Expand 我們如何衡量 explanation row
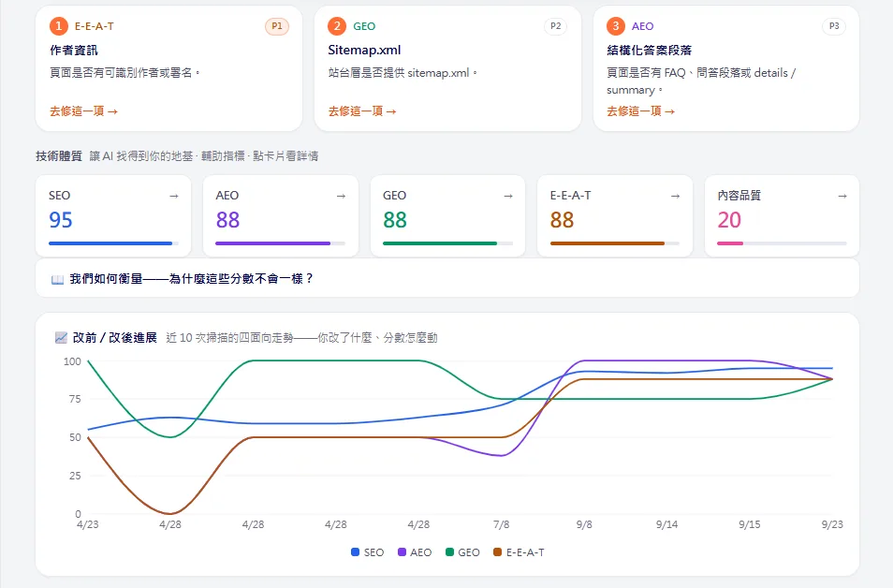Image resolution: width=893 pixels, height=588 pixels. coord(447,278)
